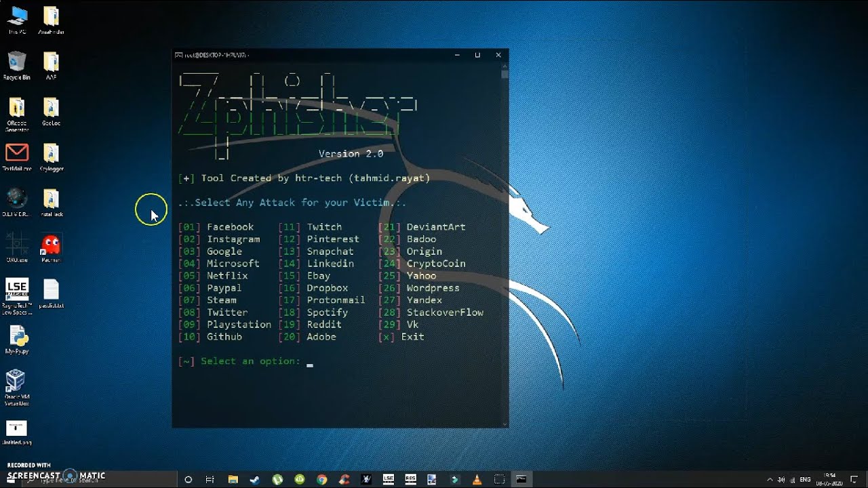Click the terminal window title bar icon
The height and width of the screenshot is (488, 868).
(178, 55)
